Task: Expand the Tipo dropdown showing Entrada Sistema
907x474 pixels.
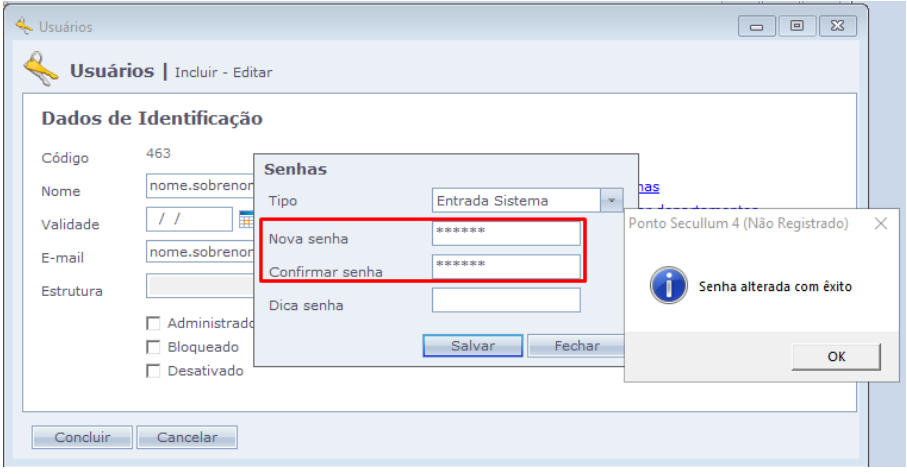Action: tap(611, 200)
